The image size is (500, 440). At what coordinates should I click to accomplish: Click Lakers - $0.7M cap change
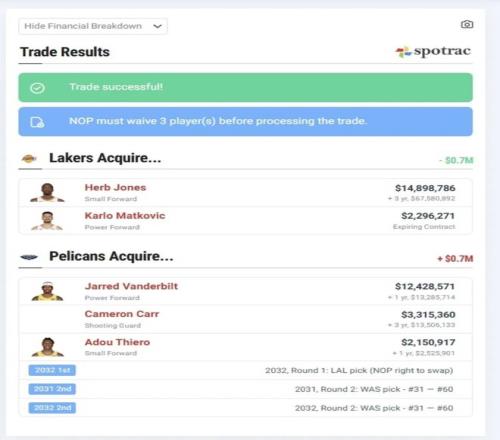[456, 160]
